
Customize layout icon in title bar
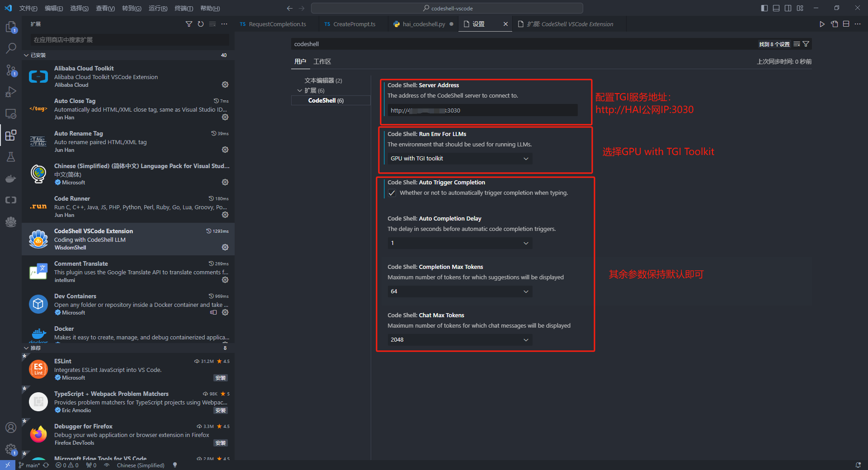pyautogui.click(x=800, y=8)
